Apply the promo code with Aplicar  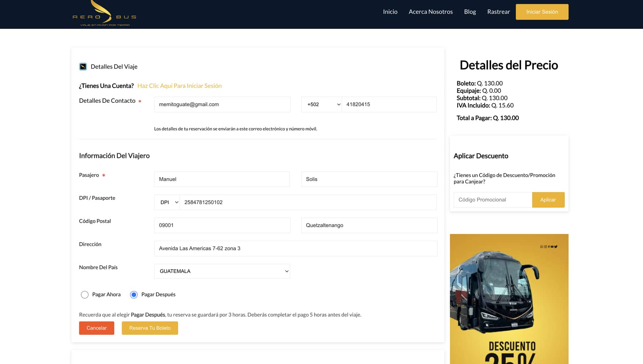point(548,200)
